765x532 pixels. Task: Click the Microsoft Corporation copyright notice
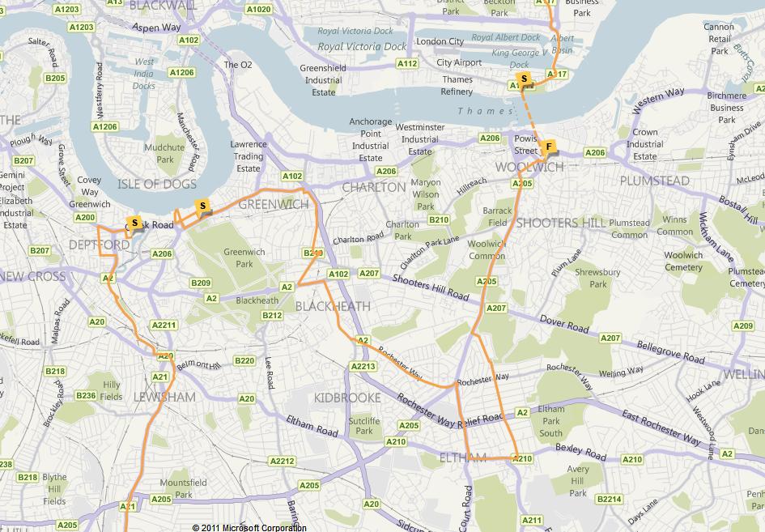(x=249, y=528)
